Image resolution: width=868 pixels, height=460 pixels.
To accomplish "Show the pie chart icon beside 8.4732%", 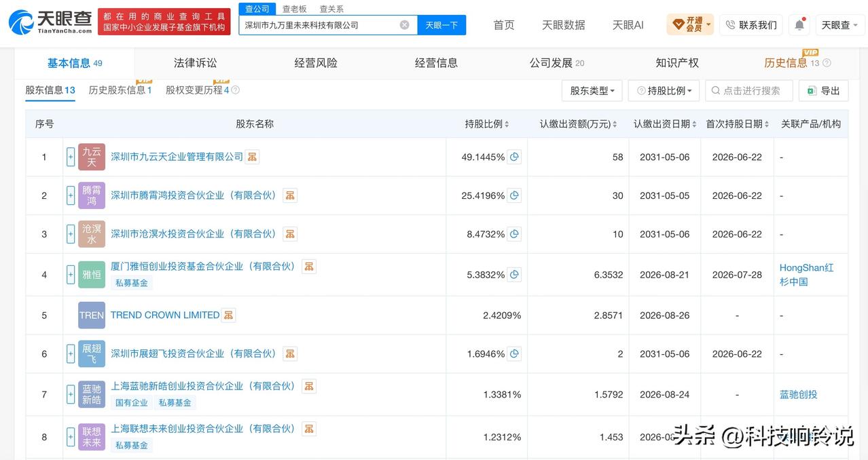I will tap(515, 234).
